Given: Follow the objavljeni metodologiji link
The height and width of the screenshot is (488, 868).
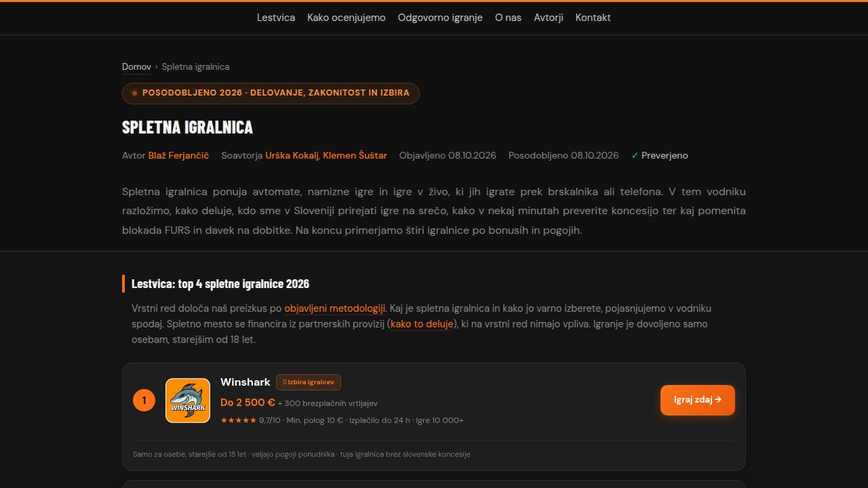Looking at the screenshot, I should click(x=335, y=308).
